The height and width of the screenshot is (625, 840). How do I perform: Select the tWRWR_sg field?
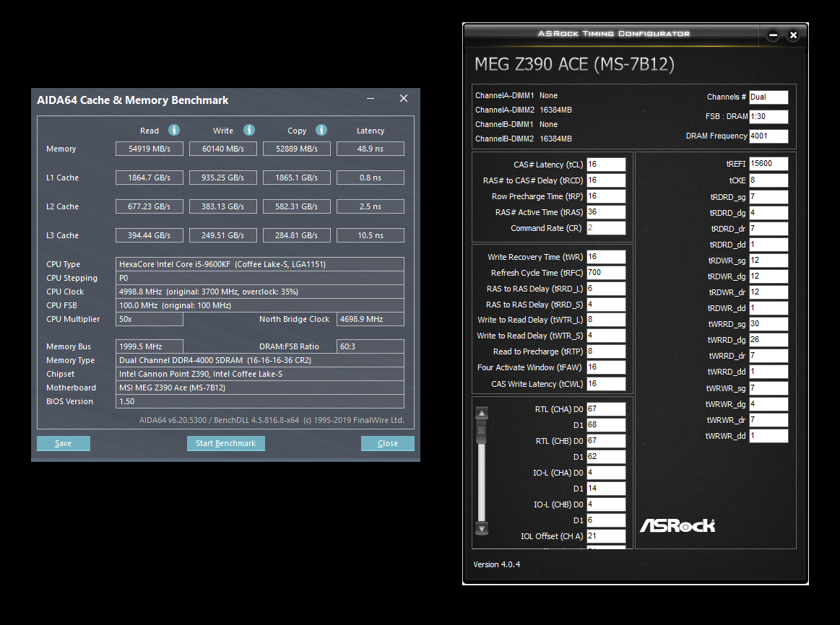768,388
